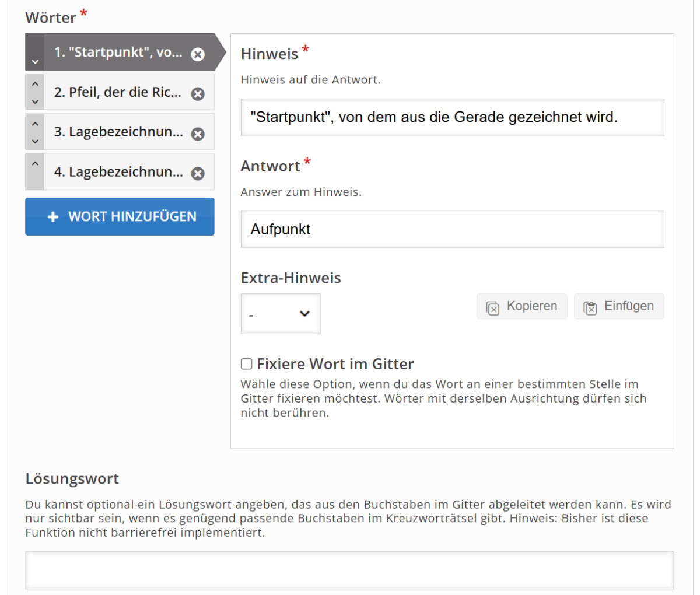This screenshot has width=700, height=595.
Task: Move word 2 up in the list
Action: click(x=35, y=84)
